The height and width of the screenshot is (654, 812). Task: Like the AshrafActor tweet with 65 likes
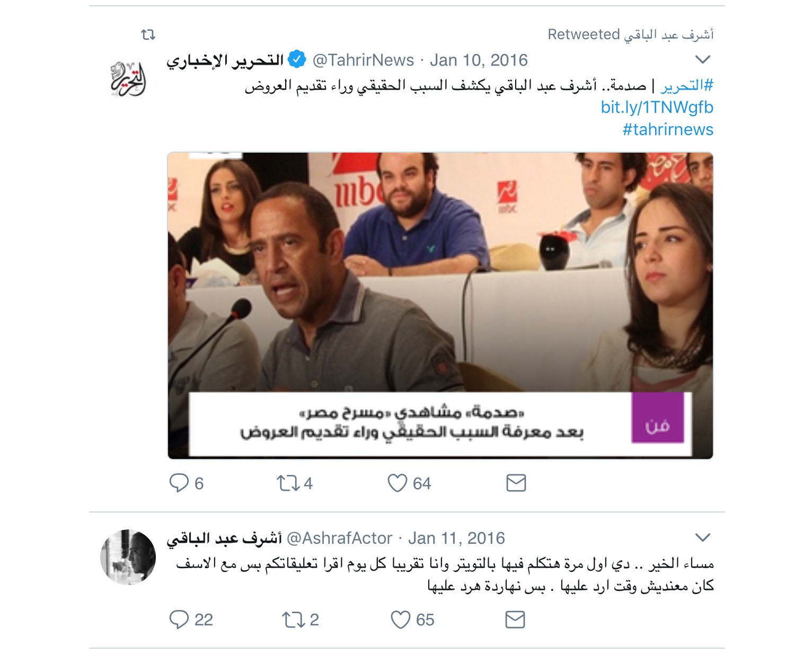[400, 619]
